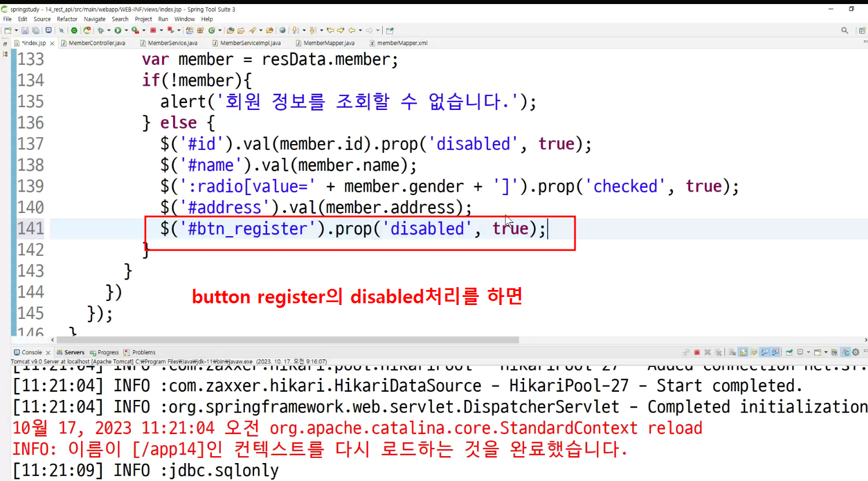Click the Relaunch icon in main toolbar

pos(87,30)
